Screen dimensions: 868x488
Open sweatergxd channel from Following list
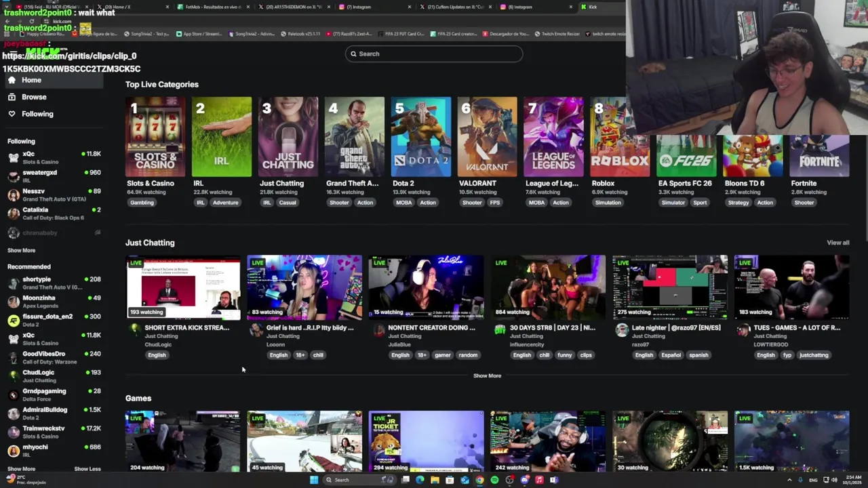[x=53, y=176]
